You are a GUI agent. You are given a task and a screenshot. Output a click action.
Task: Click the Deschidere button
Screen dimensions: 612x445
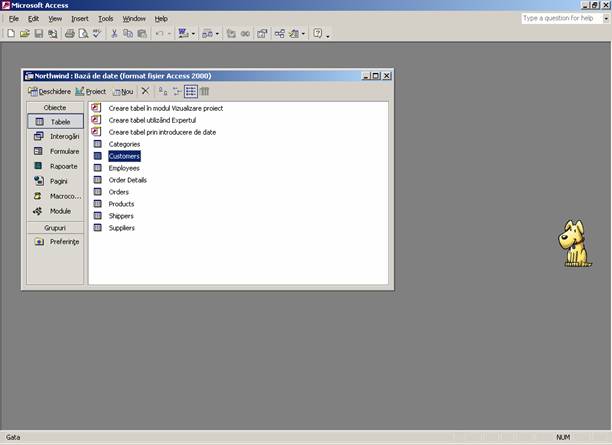click(49, 91)
